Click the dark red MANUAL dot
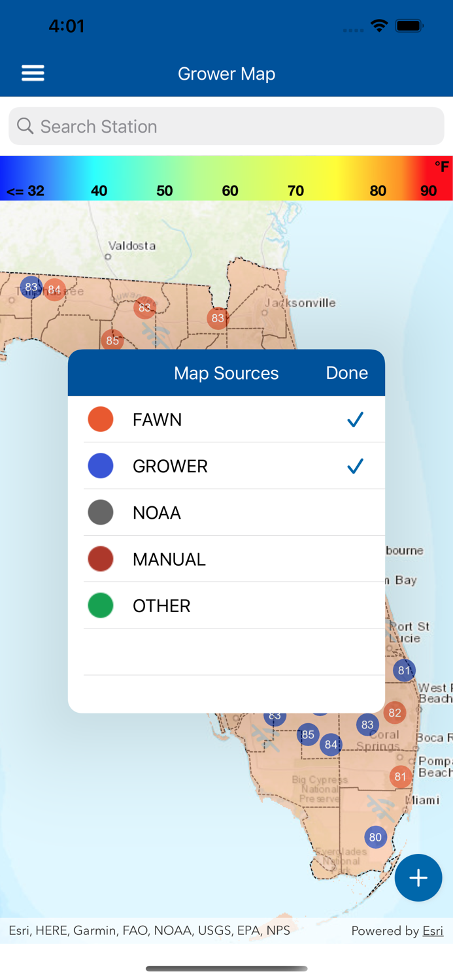 coord(101,559)
